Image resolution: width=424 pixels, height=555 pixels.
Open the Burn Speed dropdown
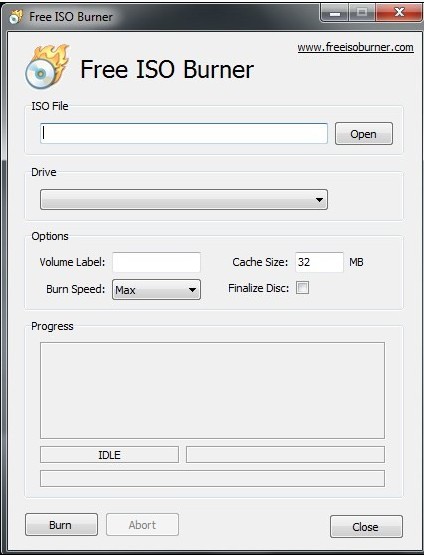pyautogui.click(x=156, y=290)
